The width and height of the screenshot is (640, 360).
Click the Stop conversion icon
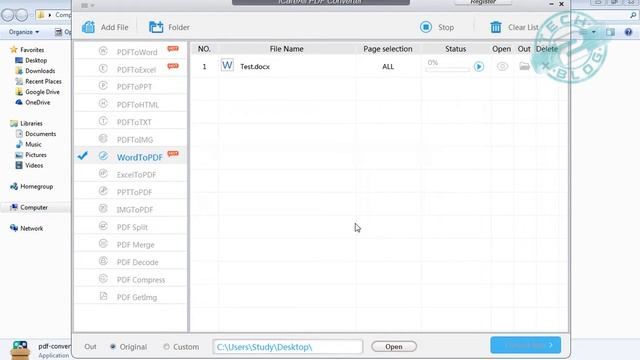pyautogui.click(x=426, y=27)
